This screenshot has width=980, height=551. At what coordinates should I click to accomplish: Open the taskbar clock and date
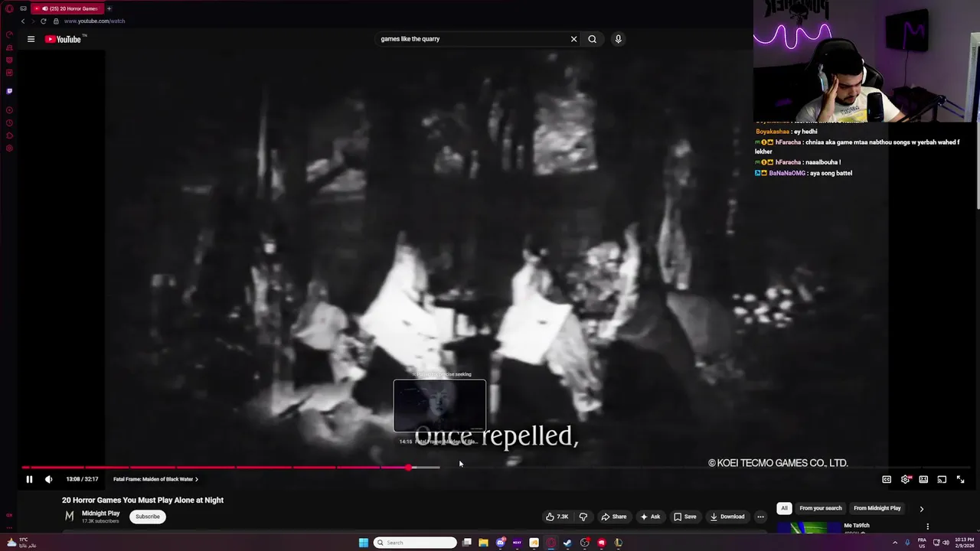[x=965, y=543]
